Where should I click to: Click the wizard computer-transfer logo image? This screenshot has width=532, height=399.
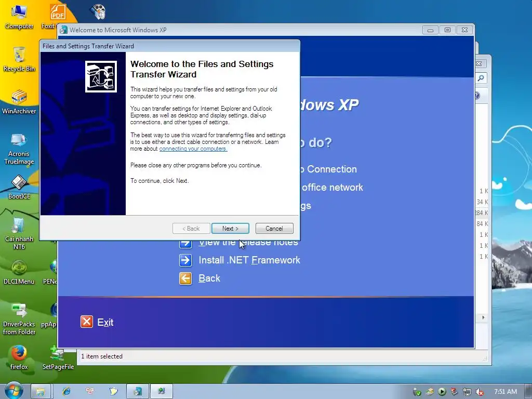(x=101, y=76)
